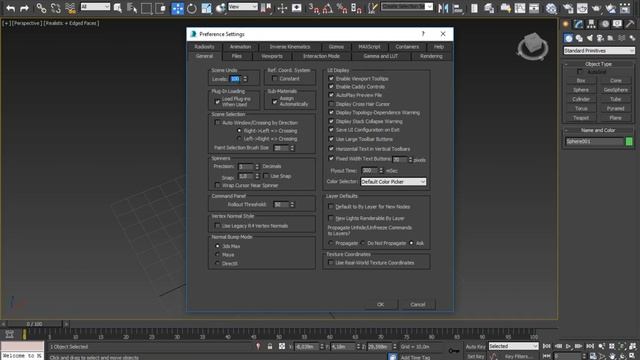640x360 pixels.
Task: Open the Auto Key Selected dropdown
Action: coord(513,346)
